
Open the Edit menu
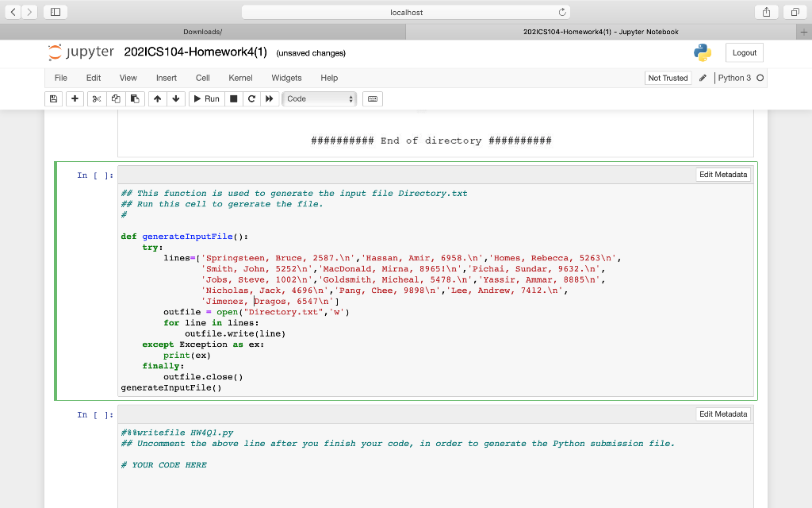click(94, 78)
